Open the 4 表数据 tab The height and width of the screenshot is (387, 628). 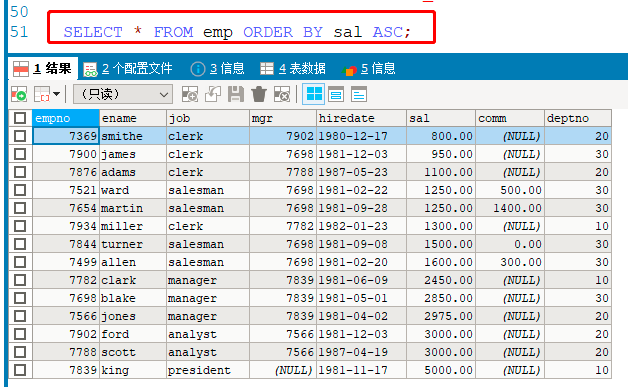coord(293,69)
